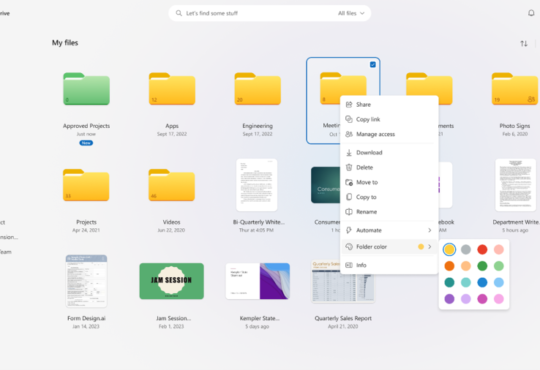540x370 pixels.
Task: Pick the magenta color swatch
Action: (482, 299)
